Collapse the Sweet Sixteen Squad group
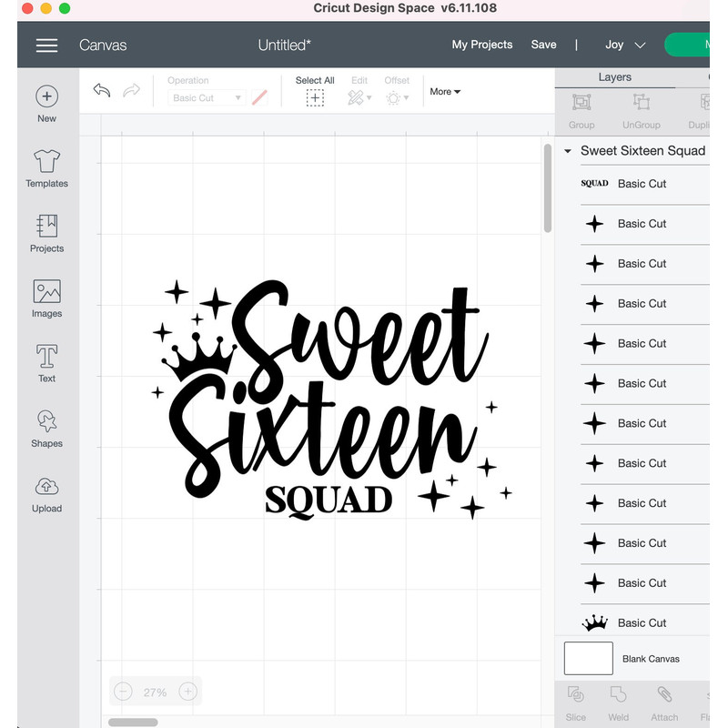728x728 pixels. click(567, 150)
